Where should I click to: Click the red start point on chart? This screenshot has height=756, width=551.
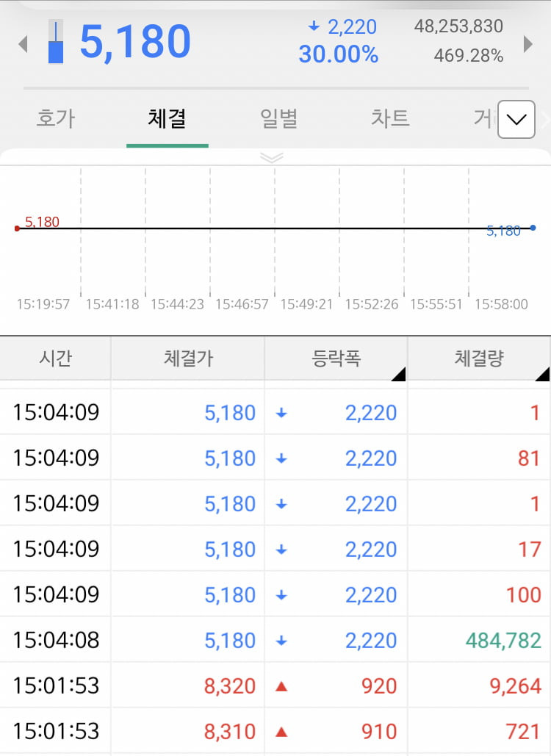coord(18,228)
